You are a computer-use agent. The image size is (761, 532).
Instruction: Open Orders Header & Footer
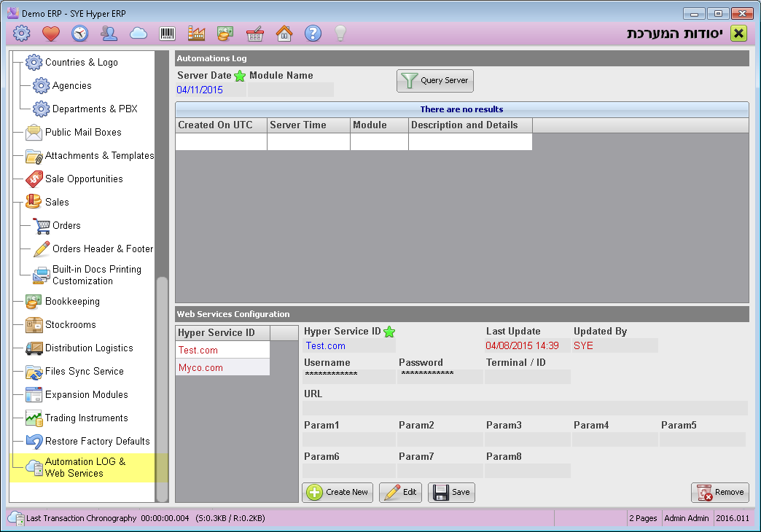coord(93,249)
